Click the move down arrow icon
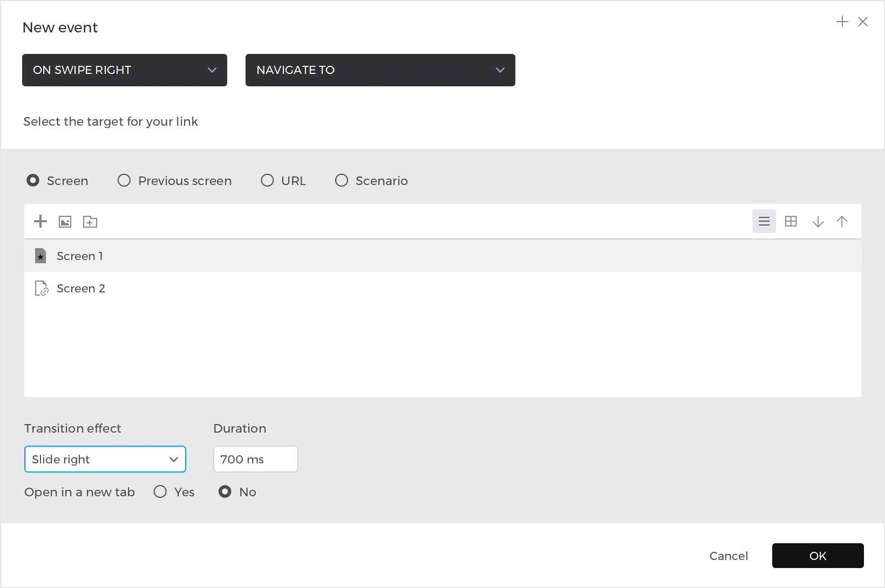The image size is (885, 588). point(818,222)
